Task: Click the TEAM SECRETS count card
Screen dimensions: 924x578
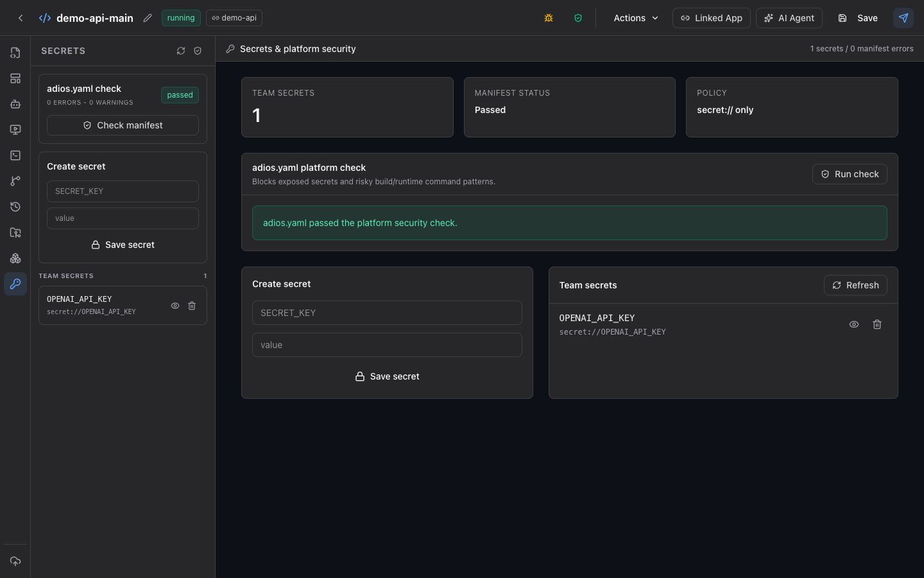Action: tap(347, 107)
